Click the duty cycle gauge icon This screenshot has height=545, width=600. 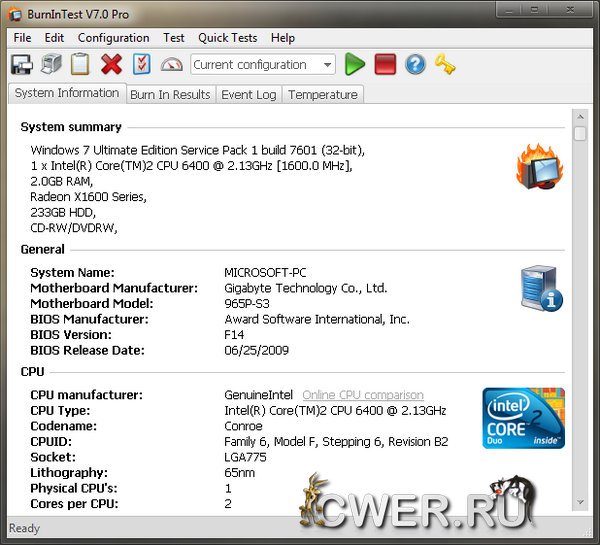tap(171, 65)
